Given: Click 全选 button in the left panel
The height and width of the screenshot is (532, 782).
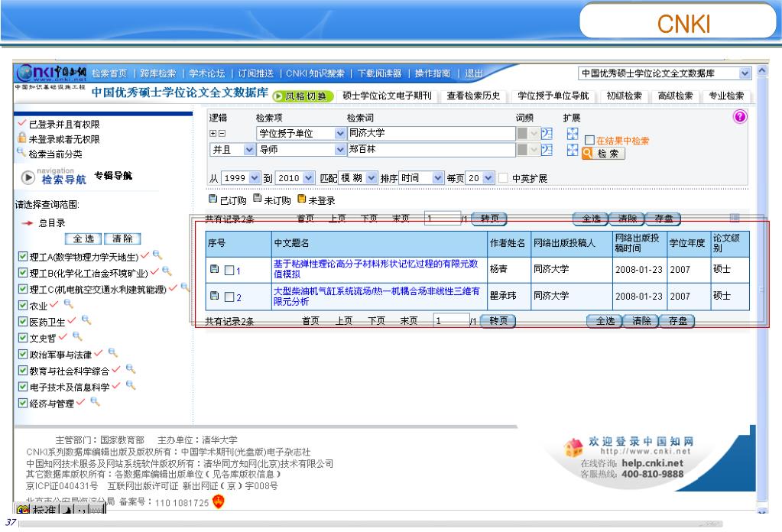Looking at the screenshot, I should [83, 238].
